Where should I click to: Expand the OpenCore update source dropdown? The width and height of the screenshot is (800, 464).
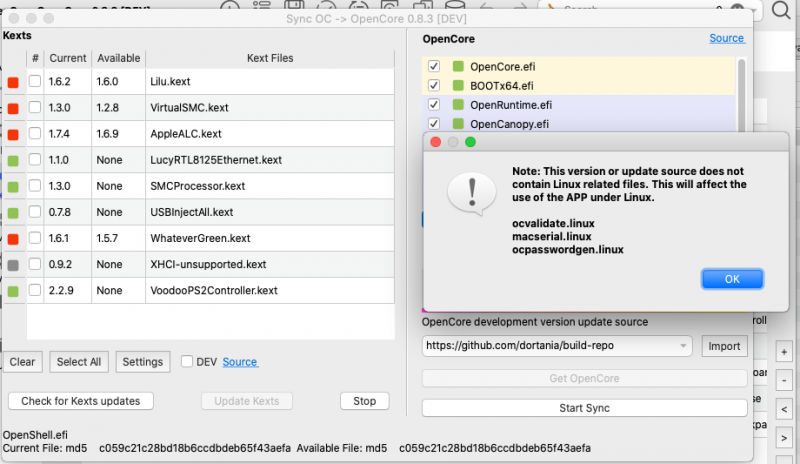click(684, 346)
